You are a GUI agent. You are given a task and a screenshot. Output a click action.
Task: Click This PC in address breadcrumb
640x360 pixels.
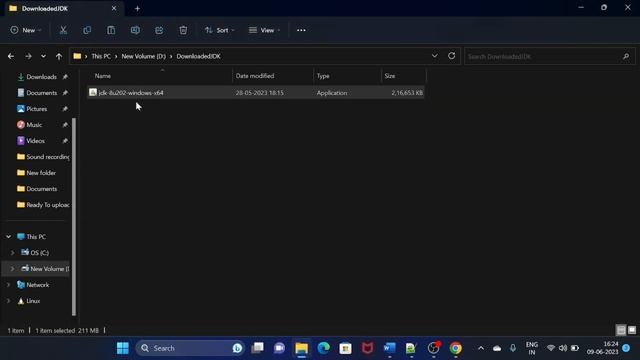101,56
